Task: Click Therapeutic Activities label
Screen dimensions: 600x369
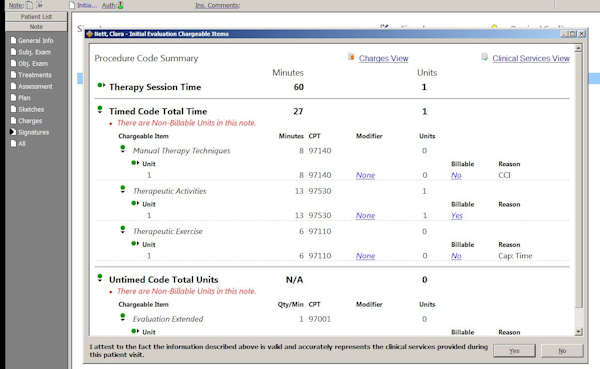Action: pos(170,191)
